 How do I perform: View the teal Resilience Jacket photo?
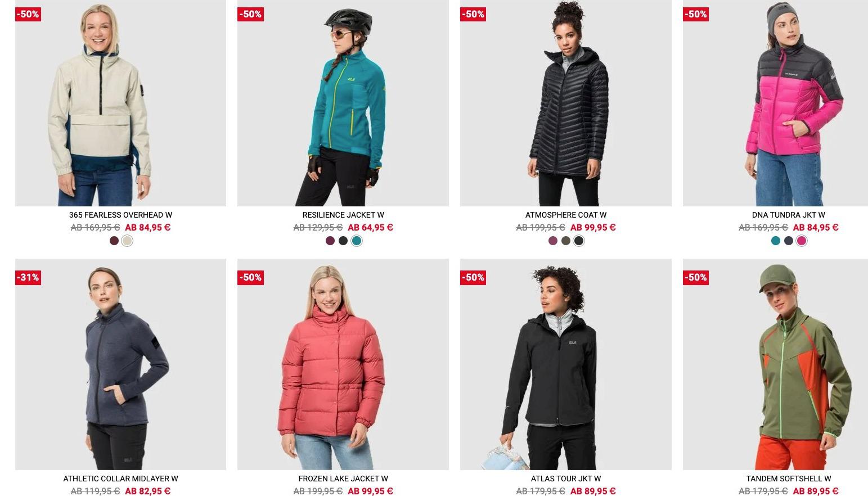tap(343, 103)
